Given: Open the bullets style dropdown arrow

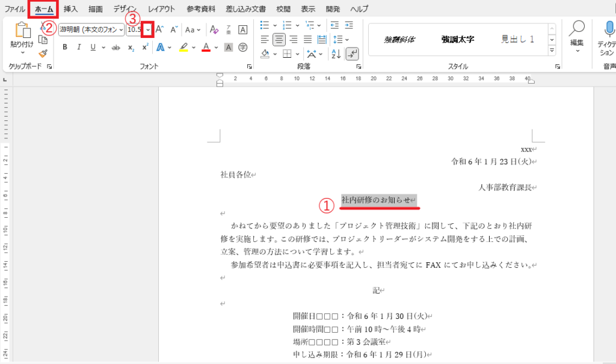Looking at the screenshot, I should pyautogui.click(x=275, y=25).
